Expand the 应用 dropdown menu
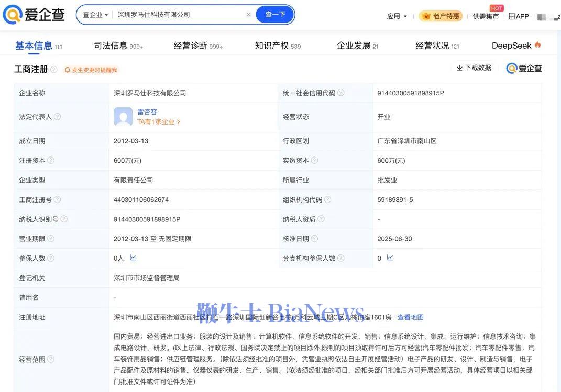561x392 pixels. [397, 16]
